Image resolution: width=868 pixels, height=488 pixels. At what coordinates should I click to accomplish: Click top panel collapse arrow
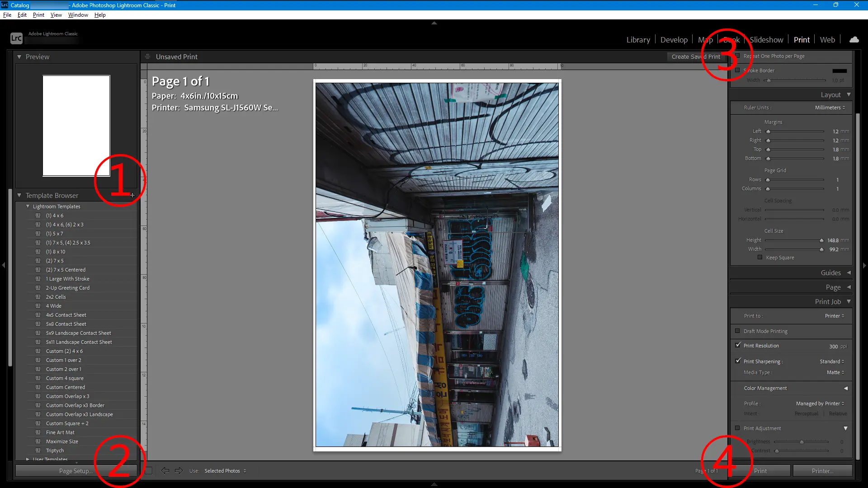pos(434,23)
